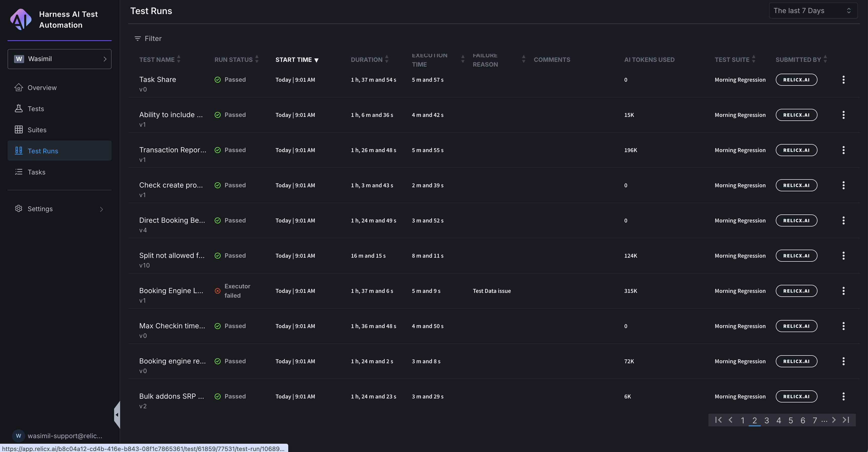Open kebab menu for Task Share row
The width and height of the screenshot is (868, 452).
point(843,80)
